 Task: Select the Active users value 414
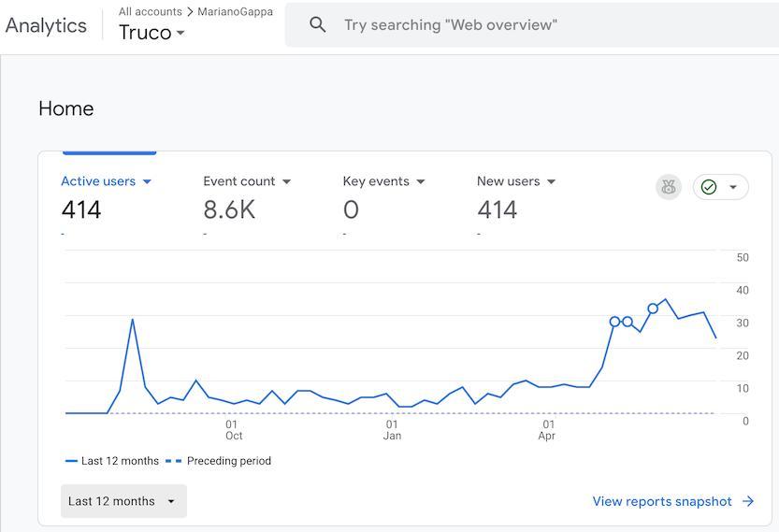tap(81, 209)
